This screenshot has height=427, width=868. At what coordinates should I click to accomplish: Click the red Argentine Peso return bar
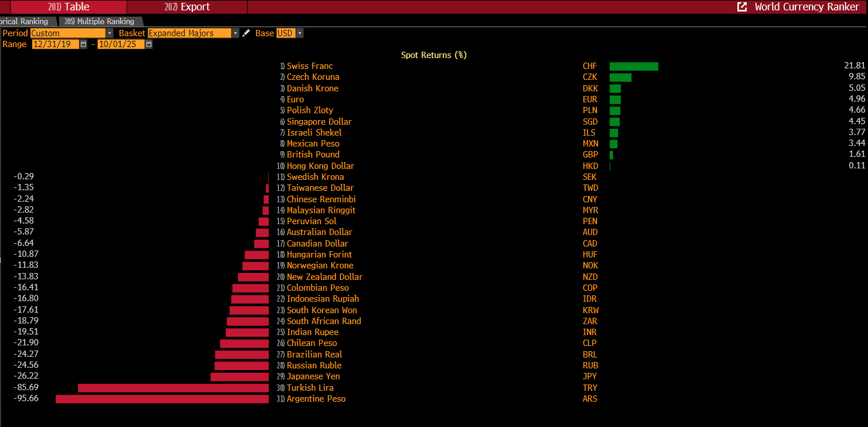coord(162,399)
